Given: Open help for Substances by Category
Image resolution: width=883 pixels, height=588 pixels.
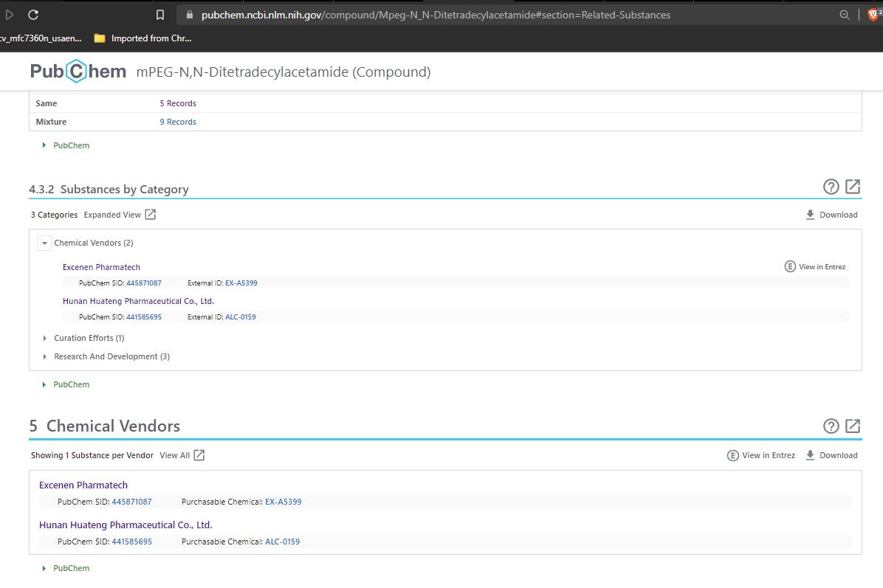Looking at the screenshot, I should 831,187.
